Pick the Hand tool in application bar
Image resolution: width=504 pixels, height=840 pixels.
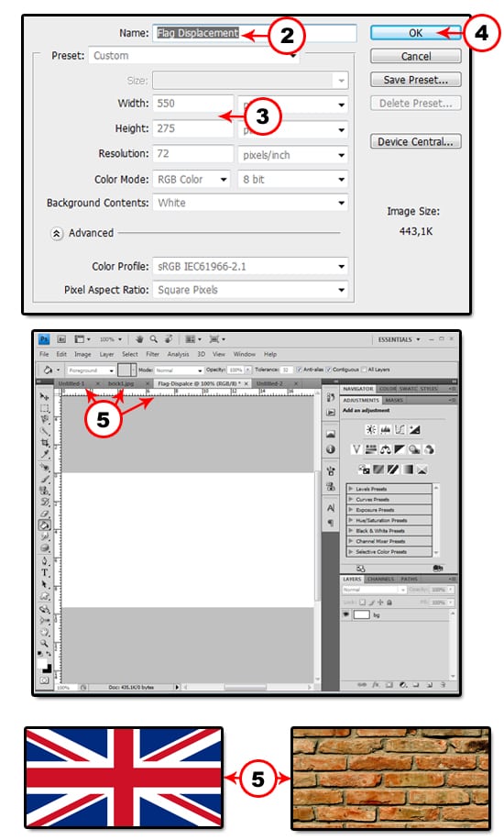139,339
